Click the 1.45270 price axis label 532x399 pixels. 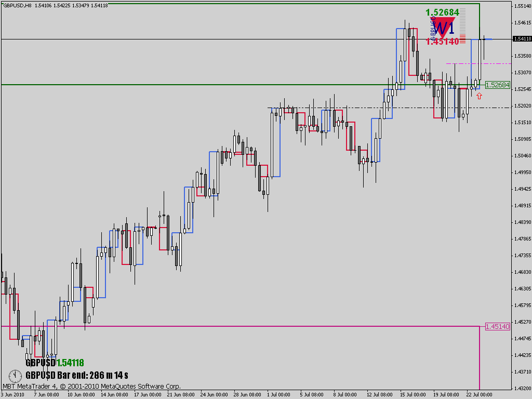point(522,322)
